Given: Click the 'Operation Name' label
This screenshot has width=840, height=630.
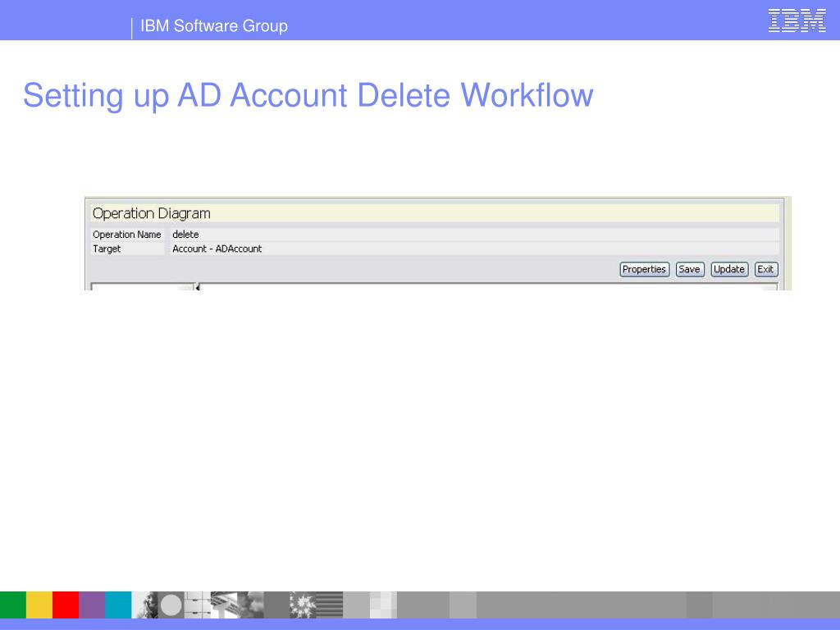Looking at the screenshot, I should tap(127, 234).
